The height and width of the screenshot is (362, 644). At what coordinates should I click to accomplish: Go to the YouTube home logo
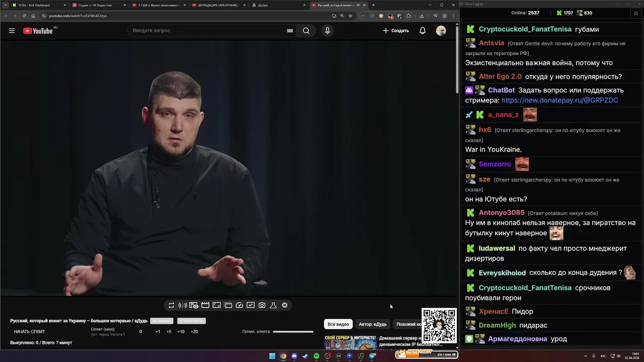coord(38,31)
